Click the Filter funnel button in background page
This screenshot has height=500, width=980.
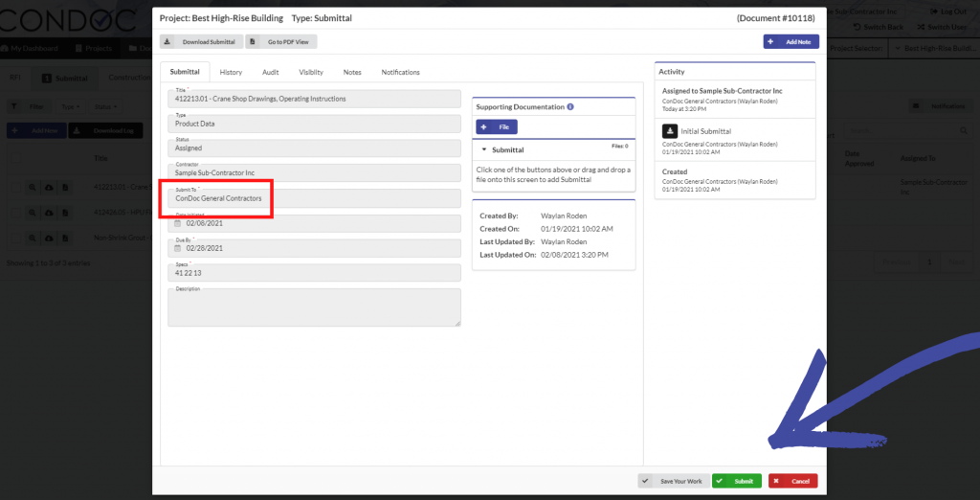click(28, 106)
